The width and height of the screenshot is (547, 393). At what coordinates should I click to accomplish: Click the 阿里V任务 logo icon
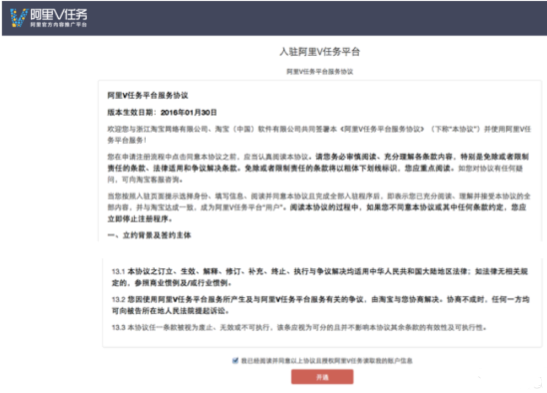tap(18, 18)
